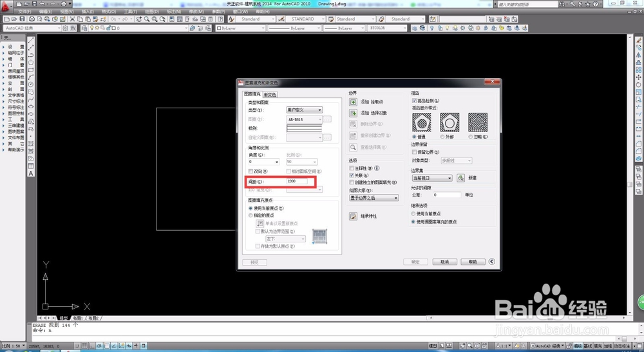Toggle the 孤岛检测 checkbox

414,101
